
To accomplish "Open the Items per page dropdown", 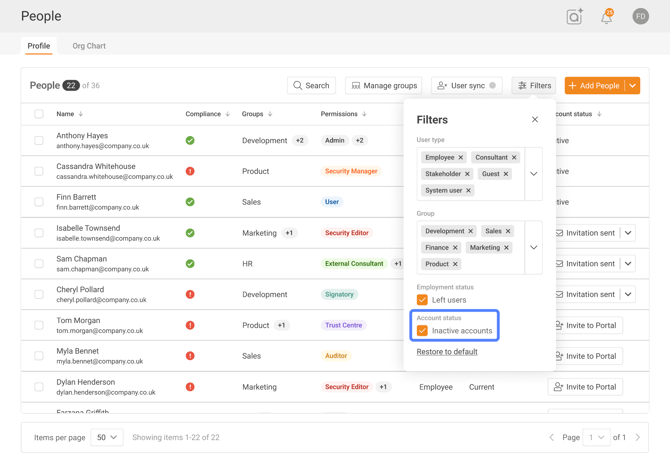I will pos(106,438).
